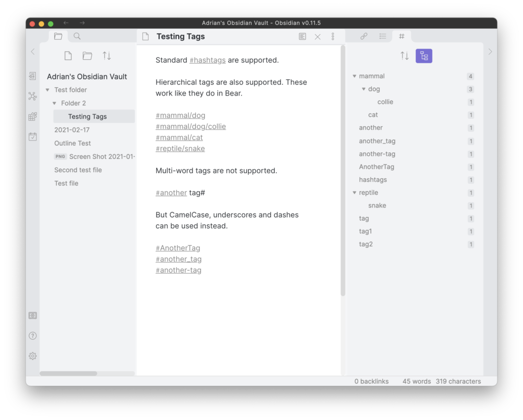Open the help icon in left ribbon
523x420 pixels.
(x=33, y=336)
